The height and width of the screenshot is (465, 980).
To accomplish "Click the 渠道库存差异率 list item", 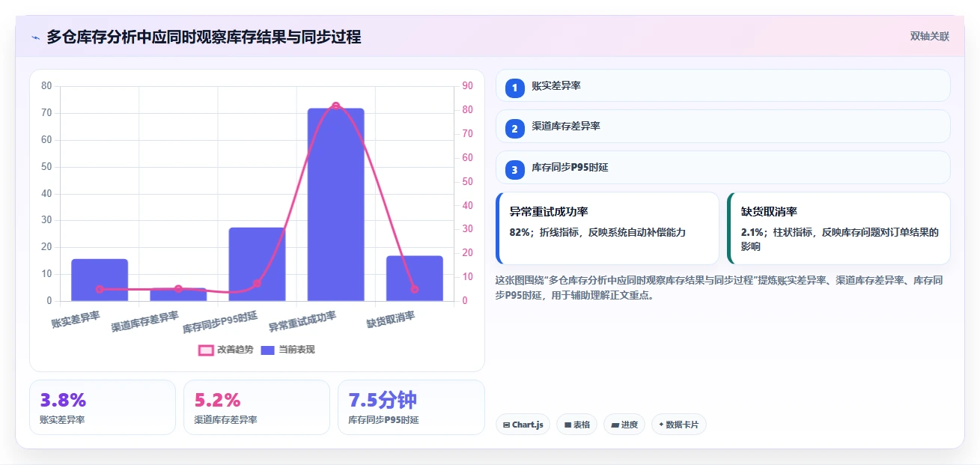I will point(722,127).
